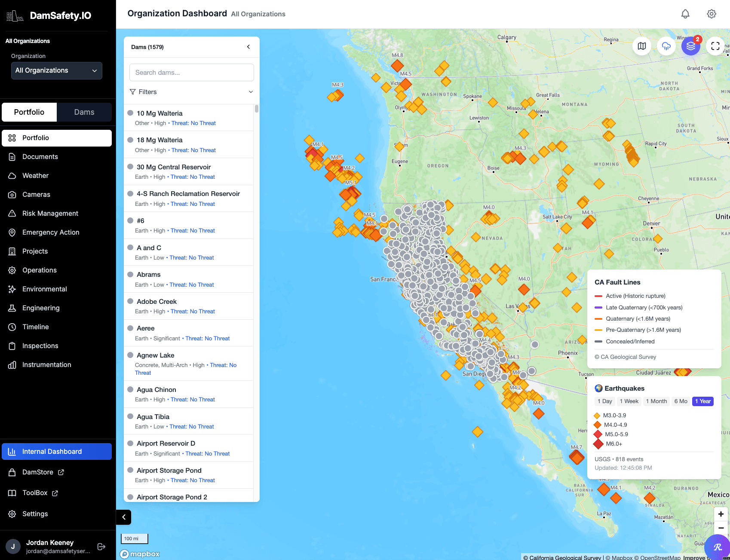Collapse the left sidebar arrow

point(124,517)
